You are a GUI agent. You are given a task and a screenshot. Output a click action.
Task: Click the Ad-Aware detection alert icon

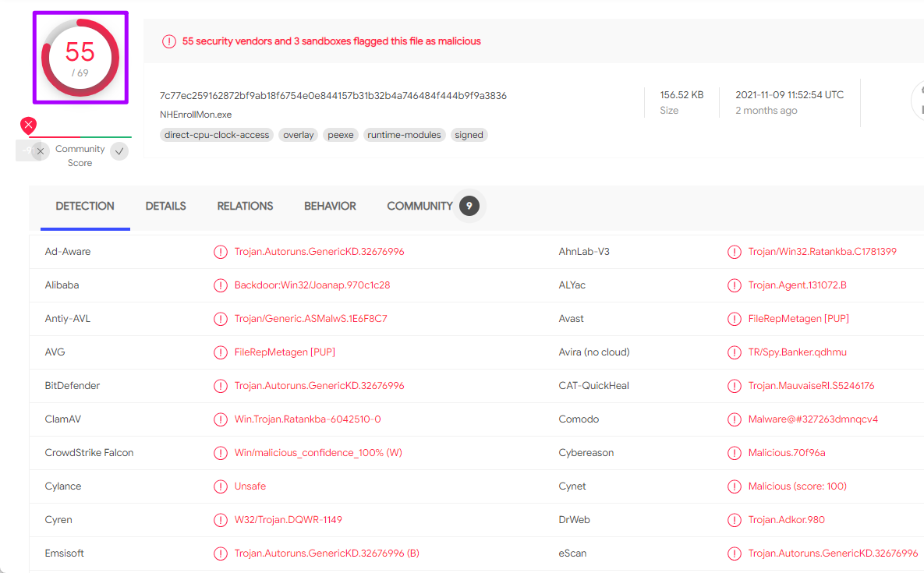[221, 252]
